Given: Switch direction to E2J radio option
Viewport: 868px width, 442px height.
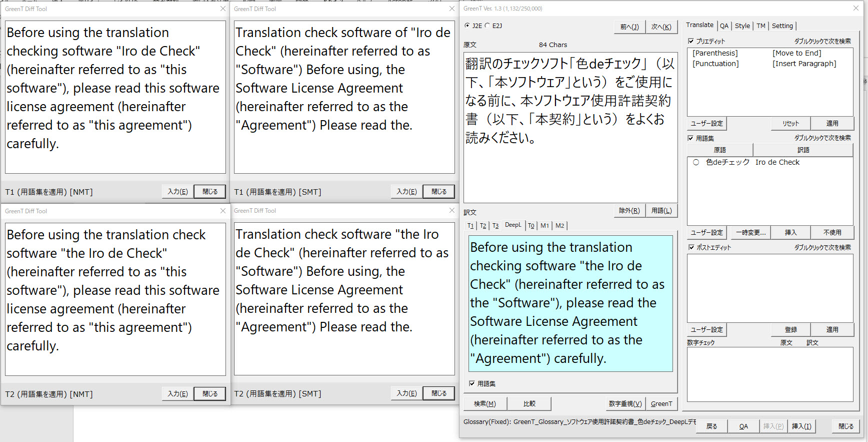Looking at the screenshot, I should [487, 26].
